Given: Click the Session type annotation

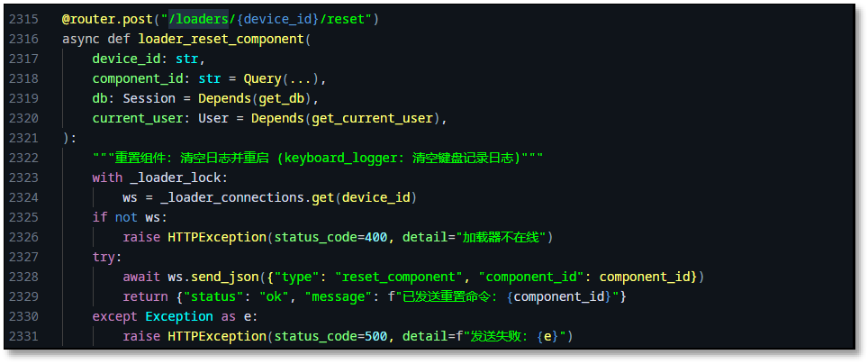Looking at the screenshot, I should pos(149,98).
